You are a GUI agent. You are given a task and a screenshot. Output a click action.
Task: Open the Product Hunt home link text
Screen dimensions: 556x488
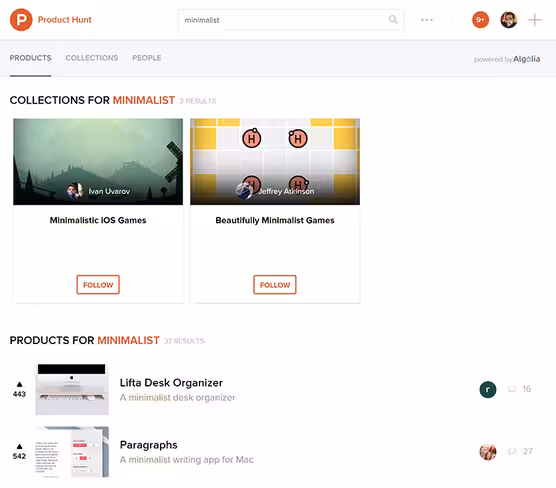(65, 20)
